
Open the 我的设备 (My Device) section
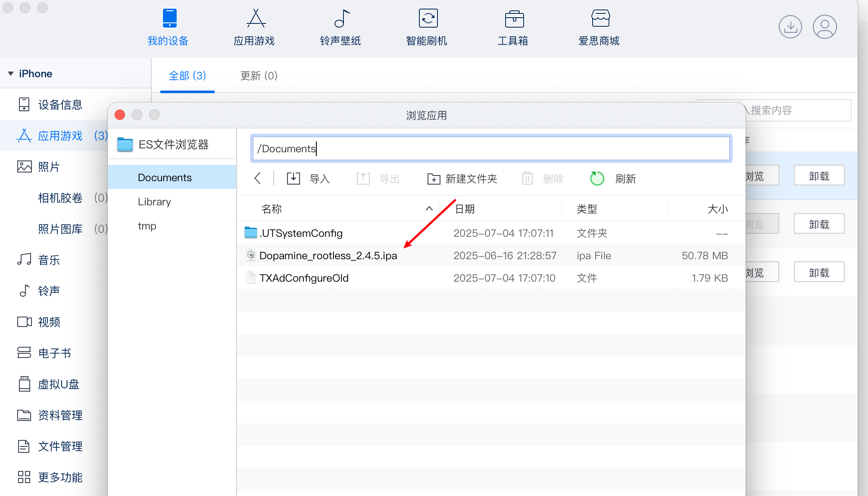click(x=168, y=27)
